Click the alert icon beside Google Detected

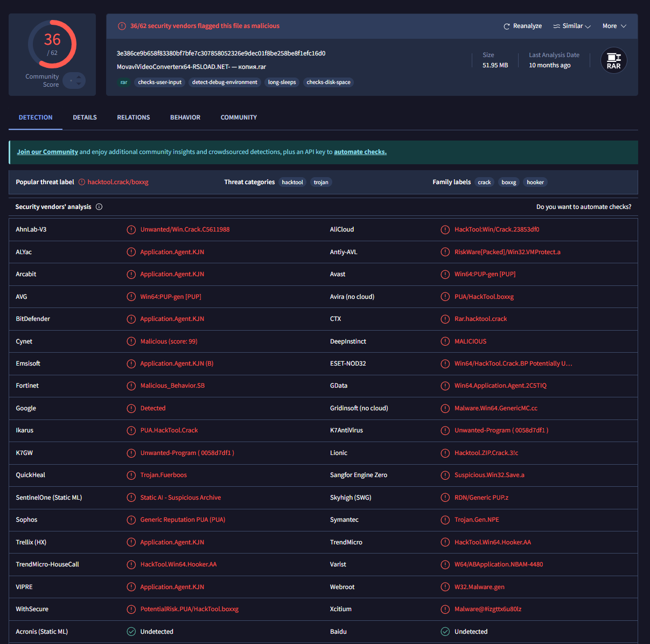pos(131,408)
